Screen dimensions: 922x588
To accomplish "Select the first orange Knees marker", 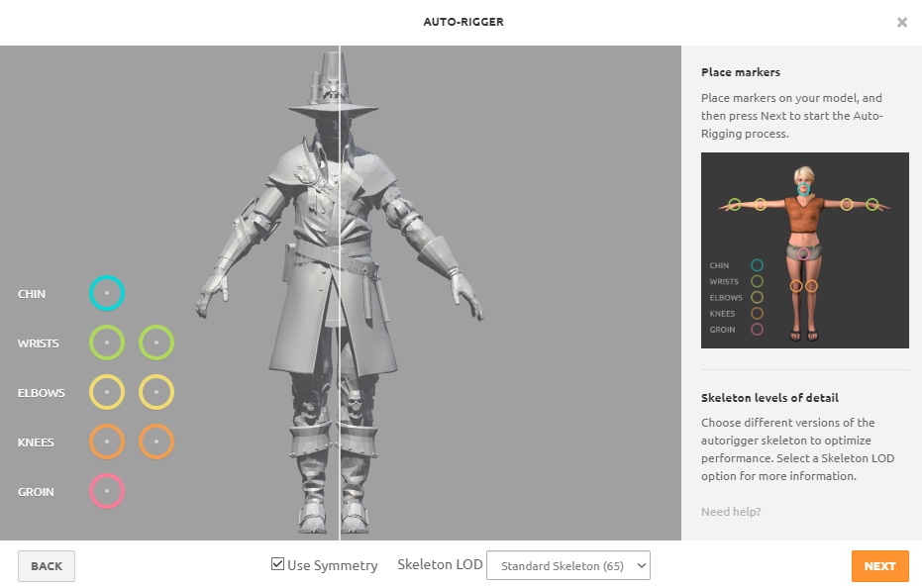I will [x=107, y=441].
